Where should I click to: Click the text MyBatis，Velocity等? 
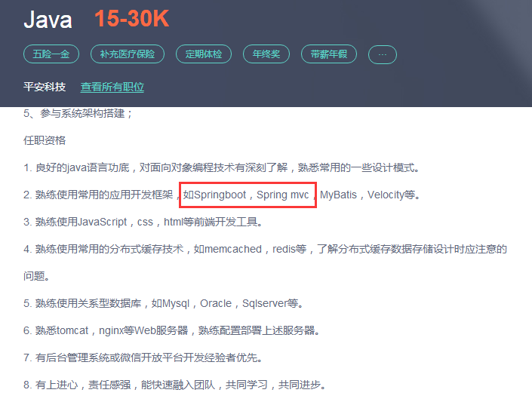(x=370, y=195)
